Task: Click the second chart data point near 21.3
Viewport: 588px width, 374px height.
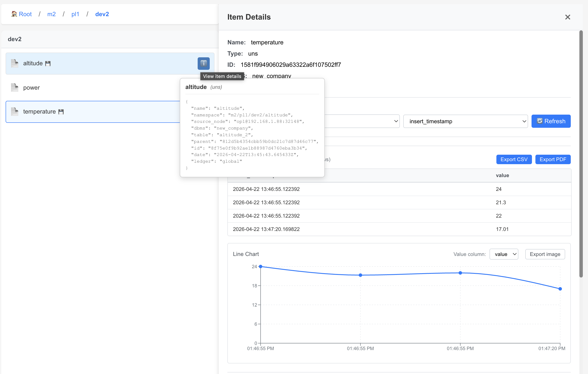Action: point(360,275)
